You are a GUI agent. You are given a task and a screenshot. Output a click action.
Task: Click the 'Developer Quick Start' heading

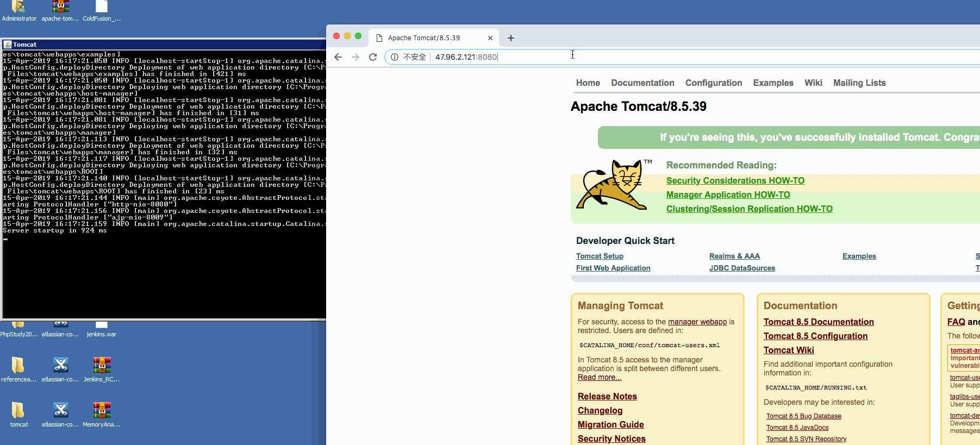[625, 241]
